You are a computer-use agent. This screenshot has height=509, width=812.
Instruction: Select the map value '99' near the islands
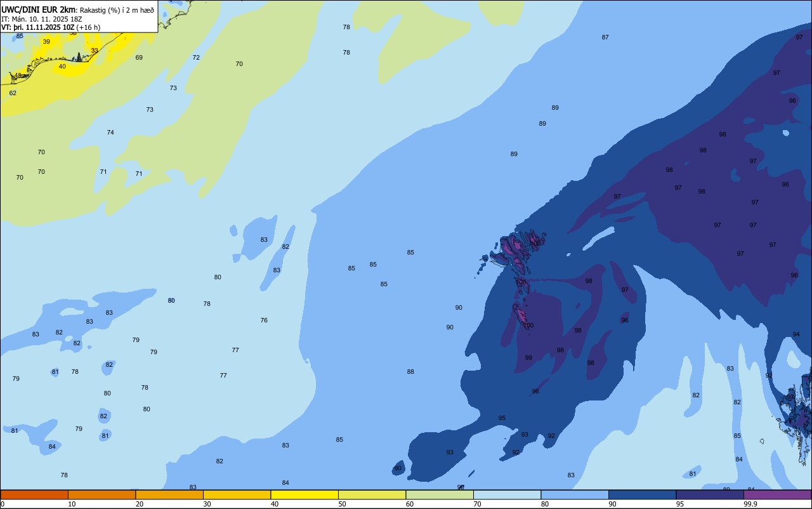(x=528, y=358)
